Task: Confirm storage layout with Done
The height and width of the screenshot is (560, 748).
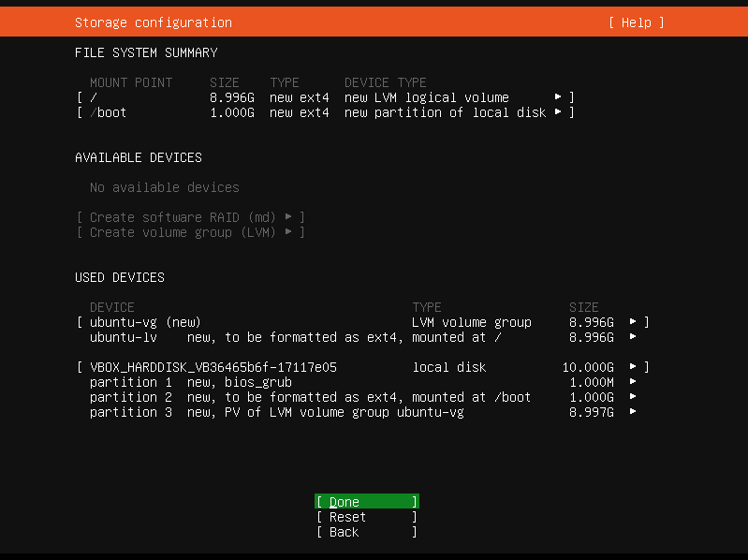Action: pos(367,501)
